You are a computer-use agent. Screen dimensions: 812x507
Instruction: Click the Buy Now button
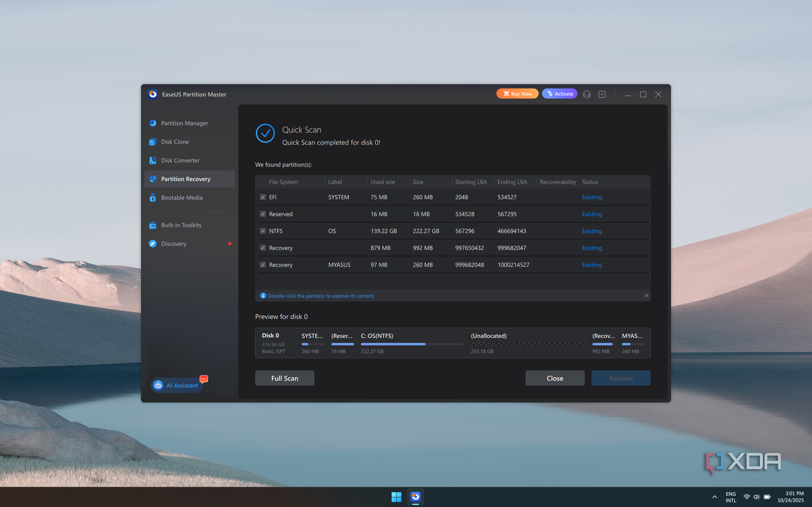tap(517, 93)
